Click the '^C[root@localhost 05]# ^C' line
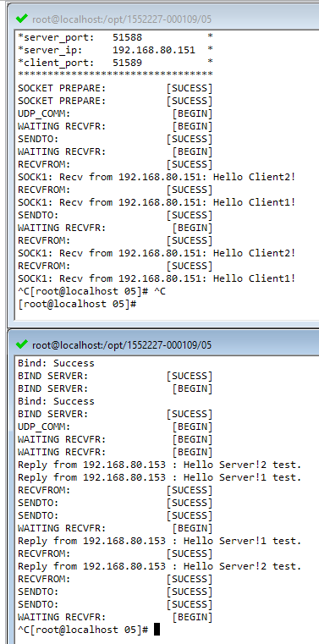 (91, 291)
